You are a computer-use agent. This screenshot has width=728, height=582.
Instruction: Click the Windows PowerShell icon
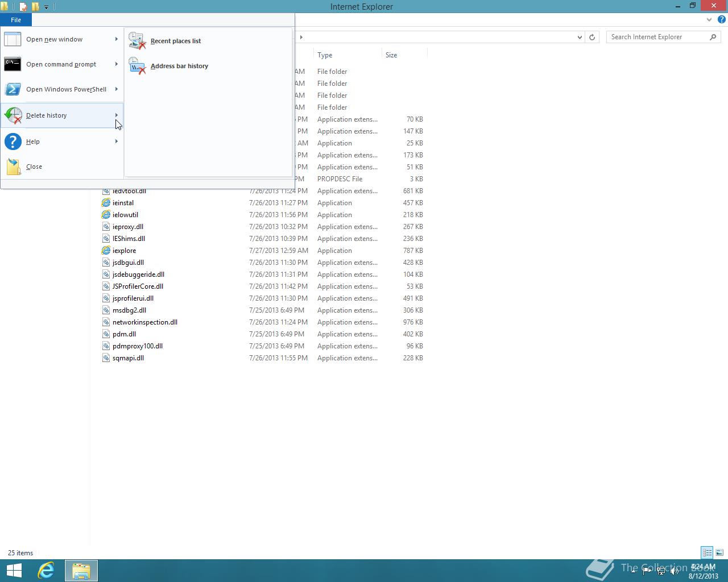tap(13, 89)
